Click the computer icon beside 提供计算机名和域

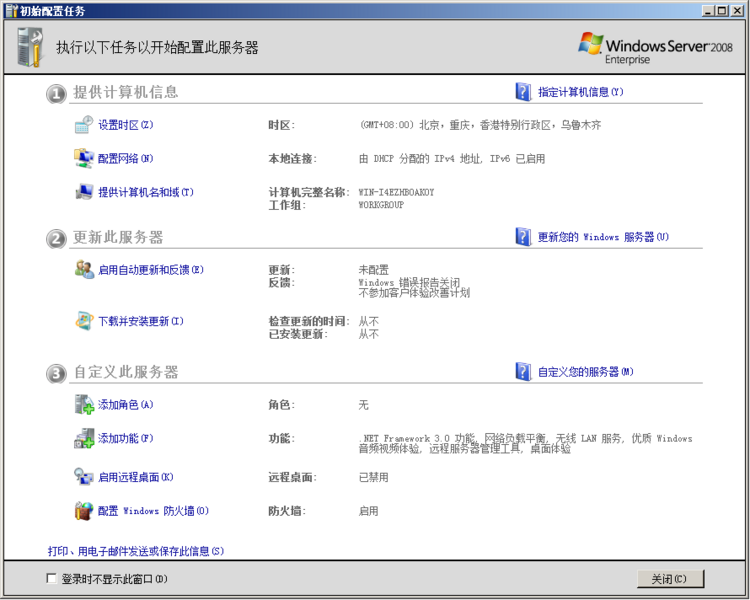click(x=84, y=192)
